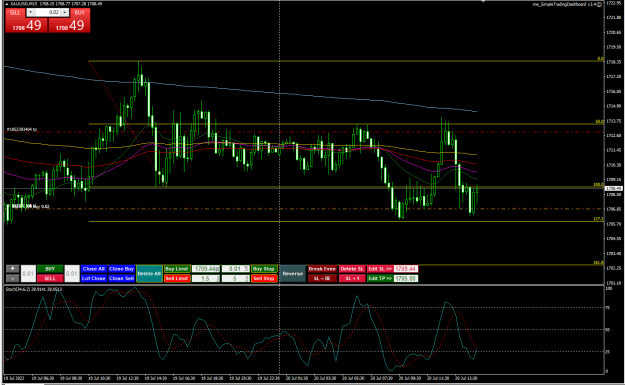This screenshot has height=385, width=625.
Task: Click the SL + 1 button
Action: 352,278
